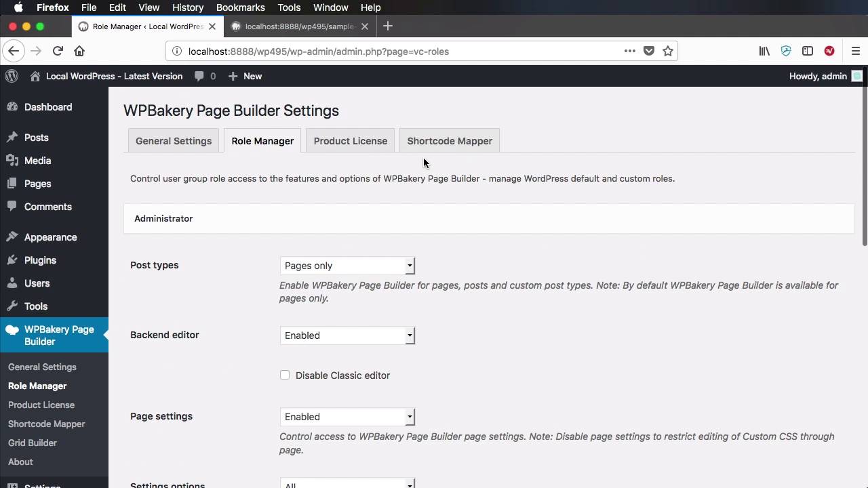The height and width of the screenshot is (488, 868).
Task: Close the localhost sample browser tab
Action: [x=365, y=26]
